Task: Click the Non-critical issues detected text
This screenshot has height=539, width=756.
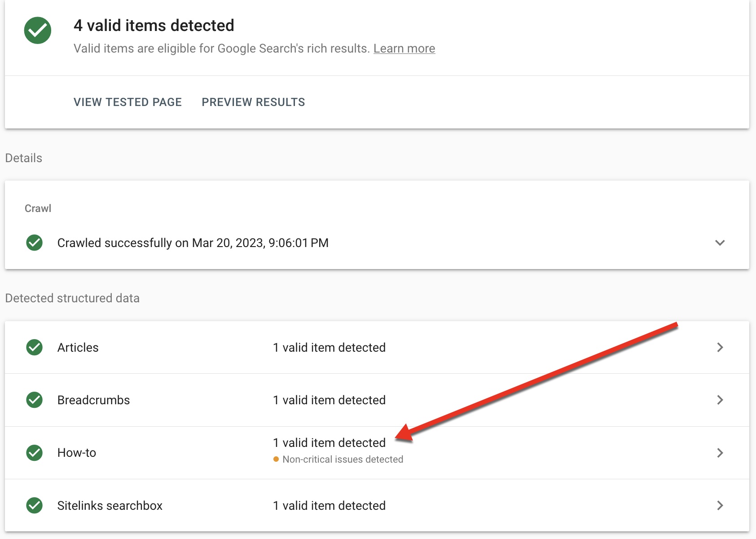Action: point(343,459)
